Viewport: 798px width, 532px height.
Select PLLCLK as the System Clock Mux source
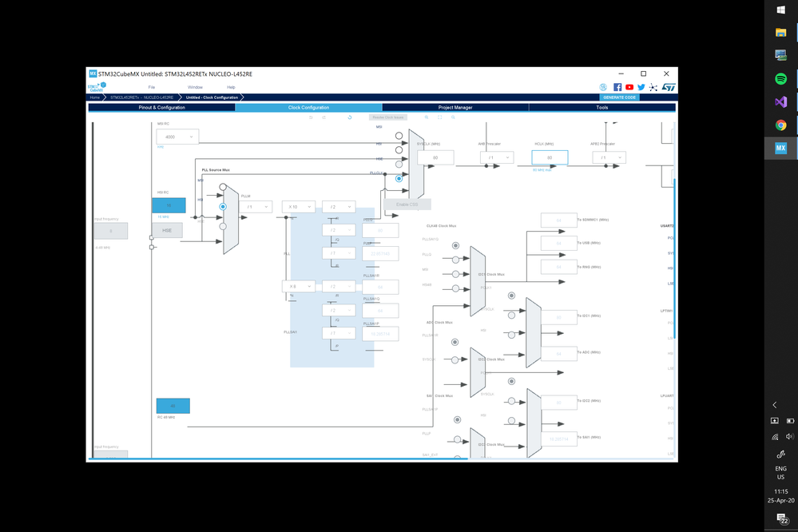399,179
